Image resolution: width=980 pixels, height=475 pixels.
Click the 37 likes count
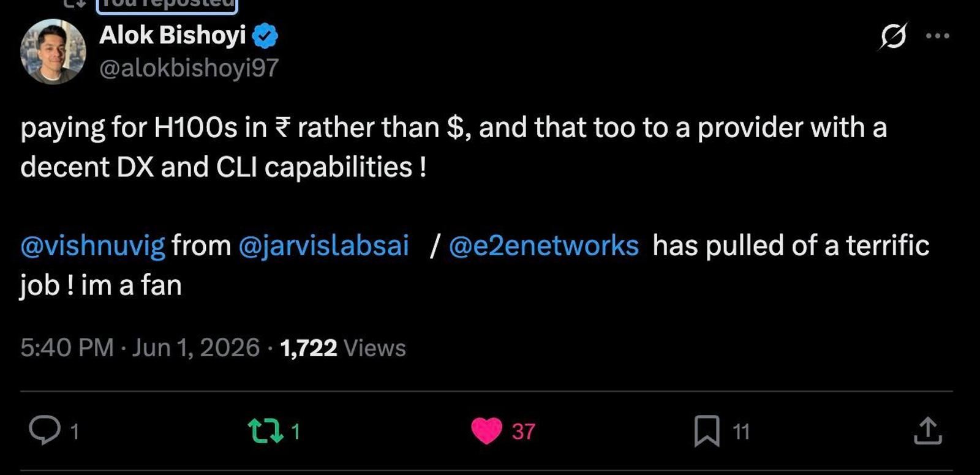524,432
